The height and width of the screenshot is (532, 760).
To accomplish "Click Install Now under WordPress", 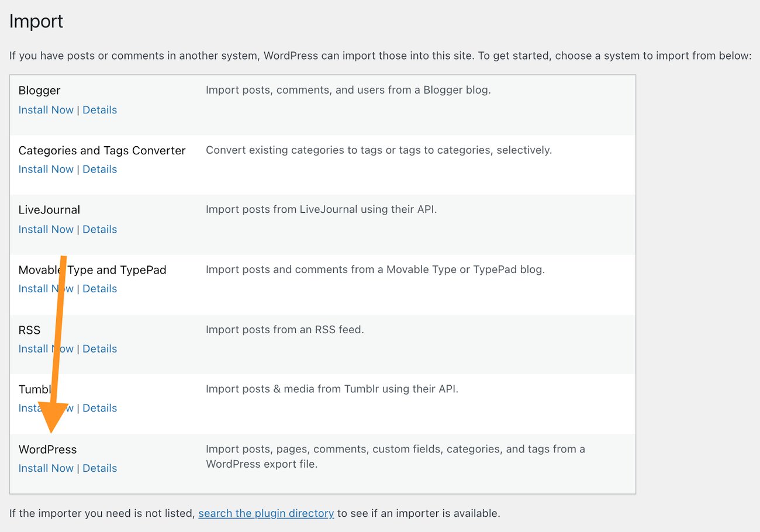I will pos(46,468).
